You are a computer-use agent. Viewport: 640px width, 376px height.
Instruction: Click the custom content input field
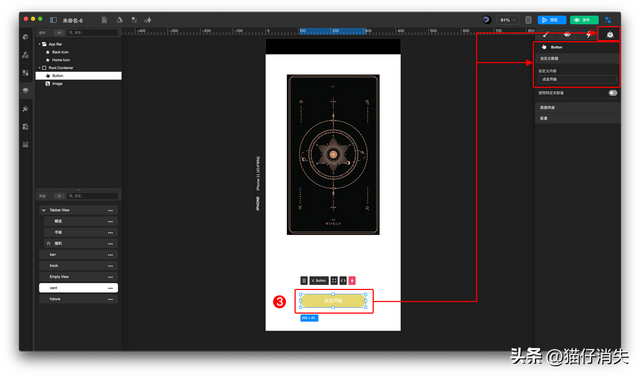tap(577, 80)
